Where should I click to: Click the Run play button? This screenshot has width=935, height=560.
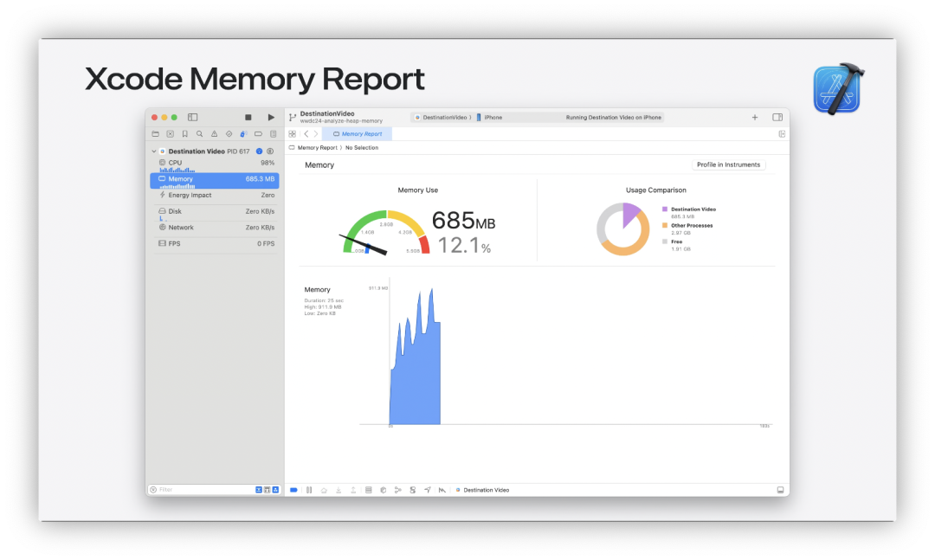pos(271,118)
